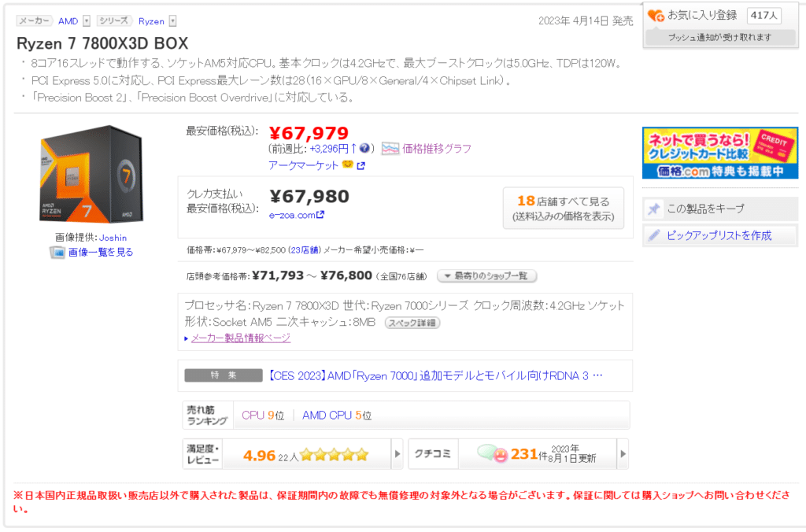Click the help question mark icon

[364, 149]
